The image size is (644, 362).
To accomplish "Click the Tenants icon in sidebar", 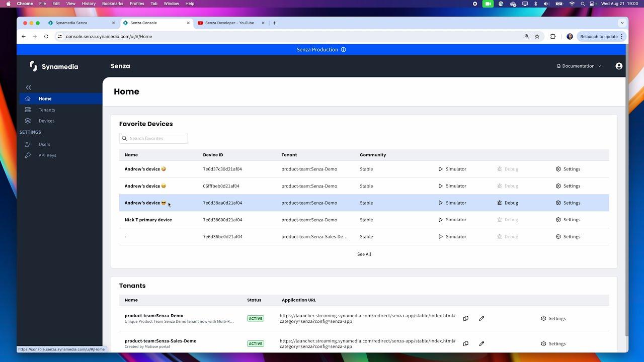I will point(28,110).
